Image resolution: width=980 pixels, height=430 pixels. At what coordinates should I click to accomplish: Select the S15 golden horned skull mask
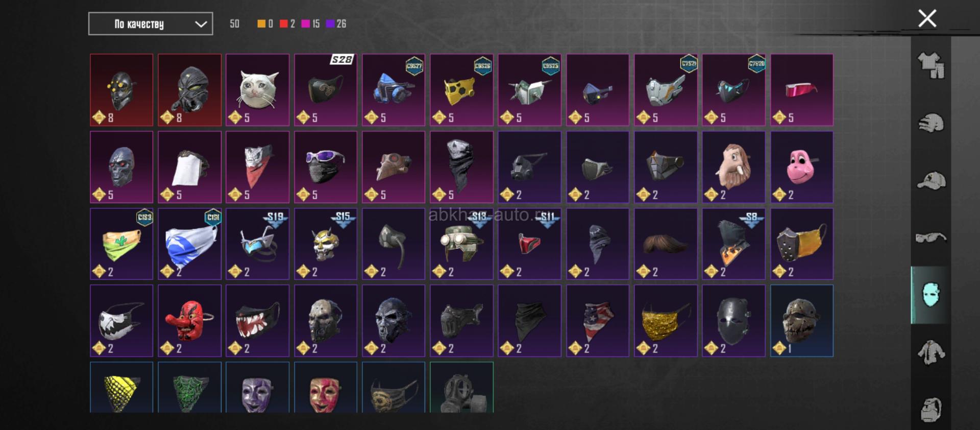coord(326,244)
